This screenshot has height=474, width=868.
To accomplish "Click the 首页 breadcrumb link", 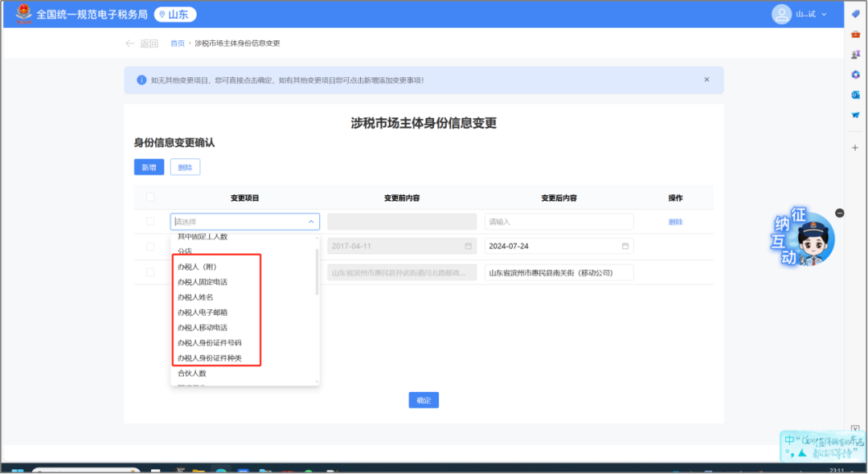I will point(177,43).
